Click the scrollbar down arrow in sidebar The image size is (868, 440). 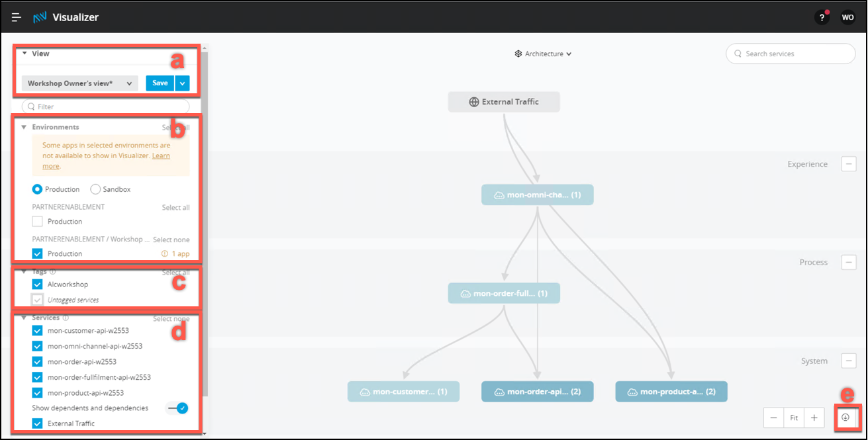(205, 433)
